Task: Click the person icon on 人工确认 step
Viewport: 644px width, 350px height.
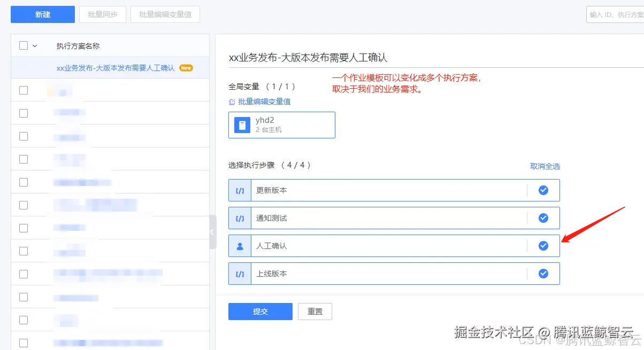Action: (x=239, y=245)
